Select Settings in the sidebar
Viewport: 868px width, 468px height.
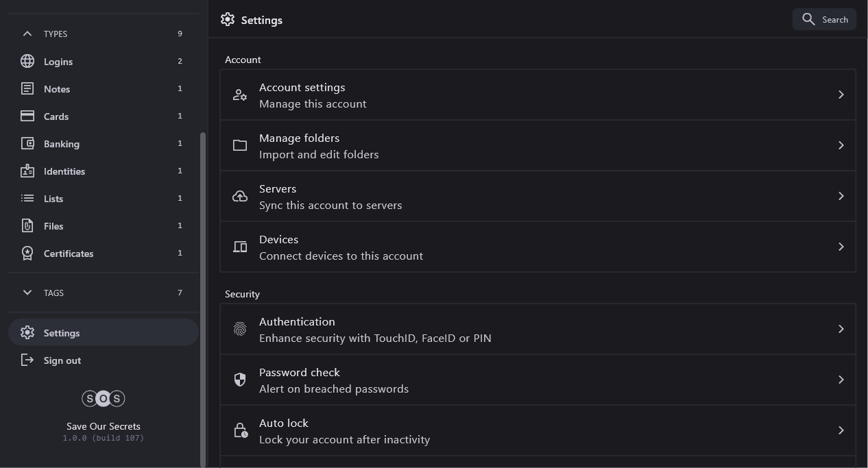pos(62,333)
